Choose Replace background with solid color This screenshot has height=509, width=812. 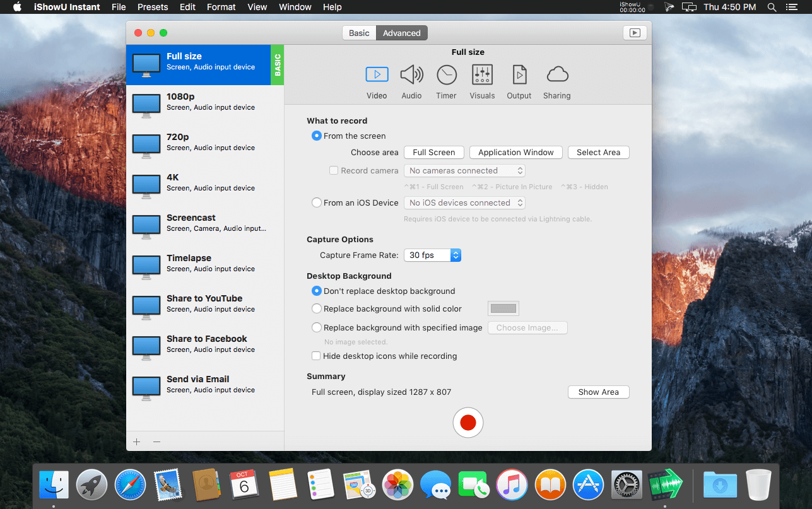pyautogui.click(x=317, y=309)
